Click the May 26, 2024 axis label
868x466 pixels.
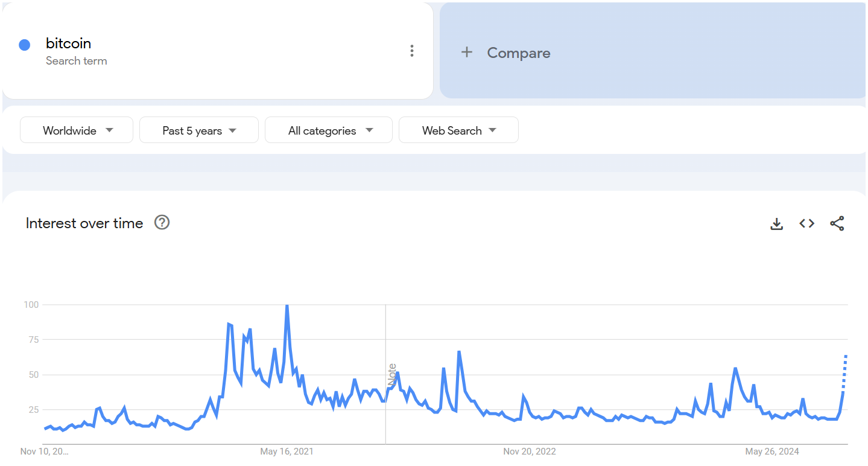(772, 452)
